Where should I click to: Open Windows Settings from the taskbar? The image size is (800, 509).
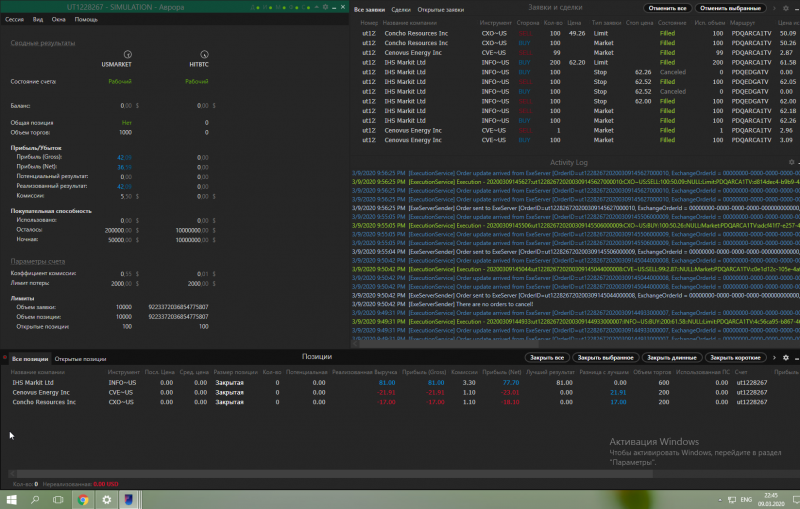coord(106,500)
